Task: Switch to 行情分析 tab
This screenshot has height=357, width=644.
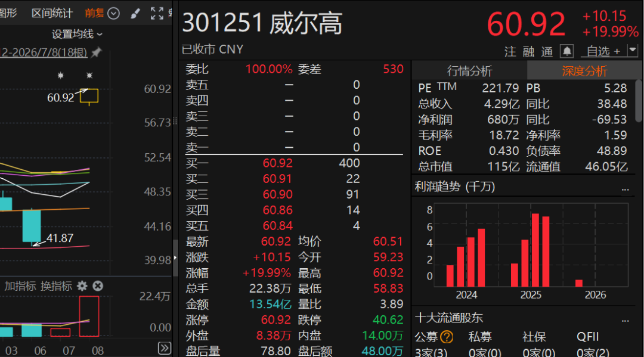Action: tap(469, 71)
